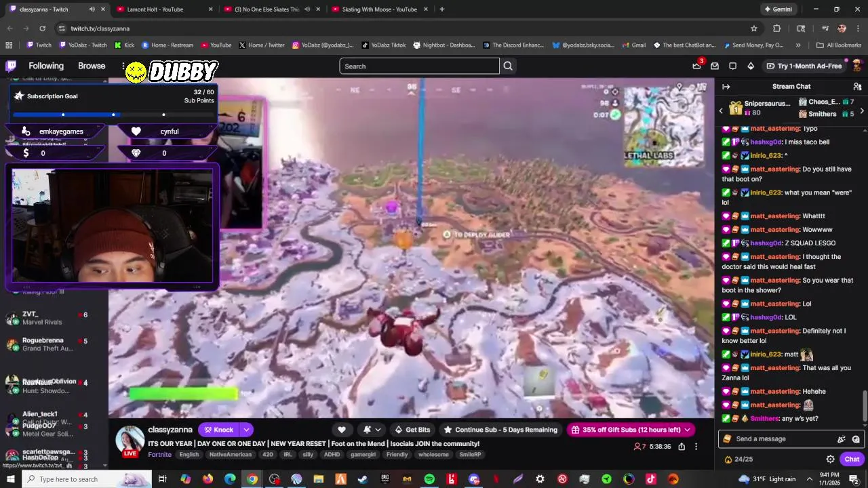Click the channel points flame balance
868x488 pixels.
pyautogui.click(x=738, y=459)
